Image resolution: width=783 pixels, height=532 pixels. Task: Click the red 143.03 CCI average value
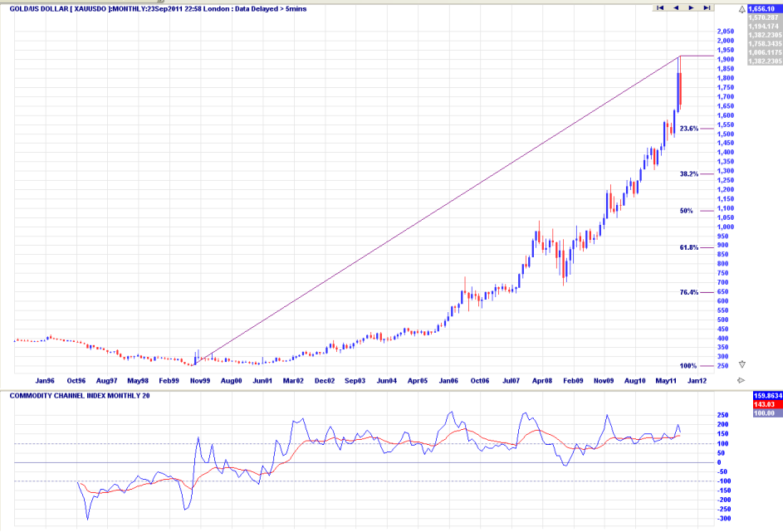(x=767, y=404)
